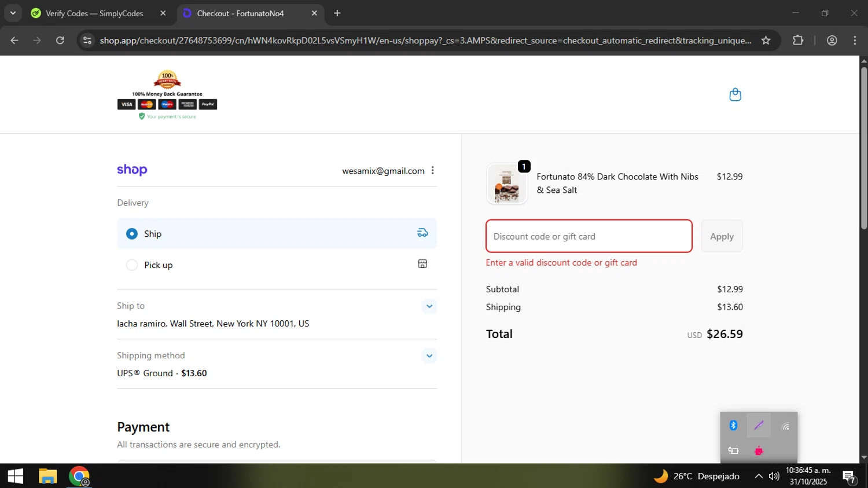Click the Apply discount button

[x=722, y=236]
